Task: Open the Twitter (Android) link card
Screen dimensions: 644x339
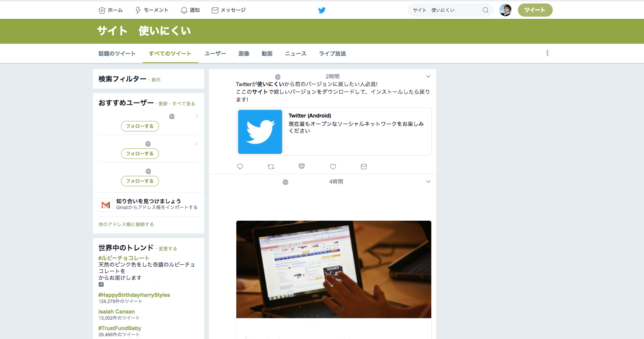Action: click(334, 131)
